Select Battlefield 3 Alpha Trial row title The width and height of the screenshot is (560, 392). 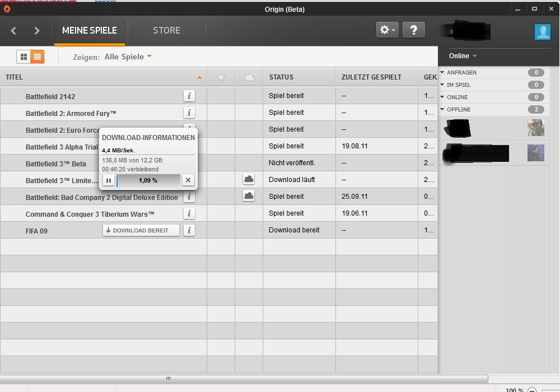(x=62, y=147)
